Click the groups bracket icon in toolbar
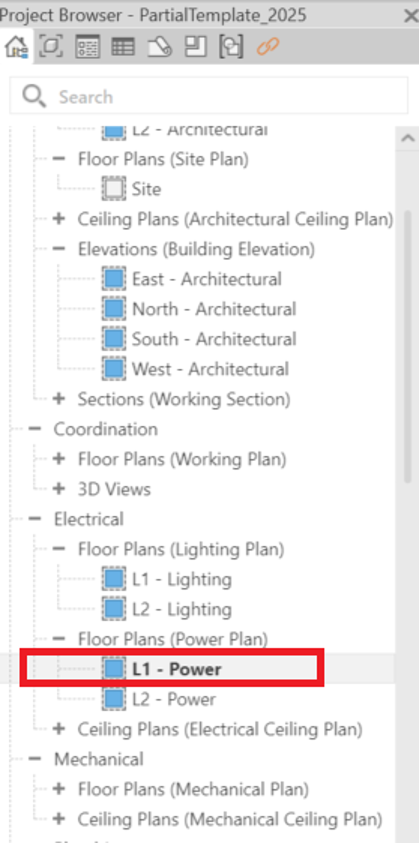420x844 pixels. point(231,47)
